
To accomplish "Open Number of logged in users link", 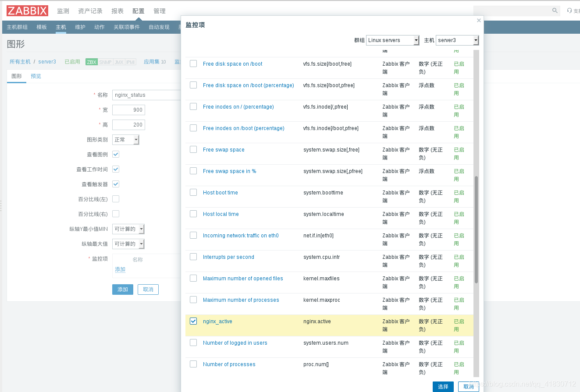I will click(235, 343).
